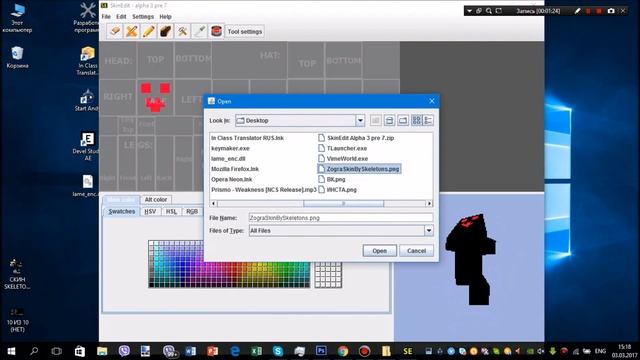Switch to the RGB color tab

192,211
